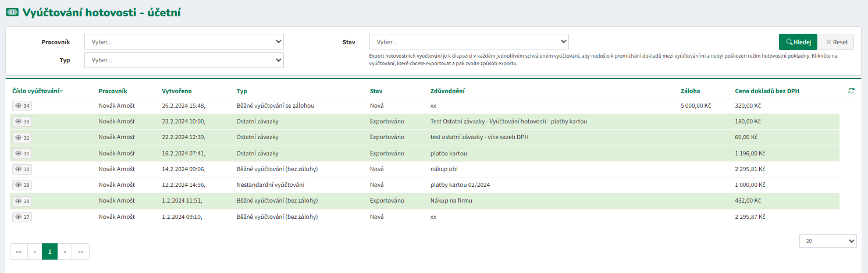Click the Reset filters button
The image size is (868, 273).
[837, 42]
